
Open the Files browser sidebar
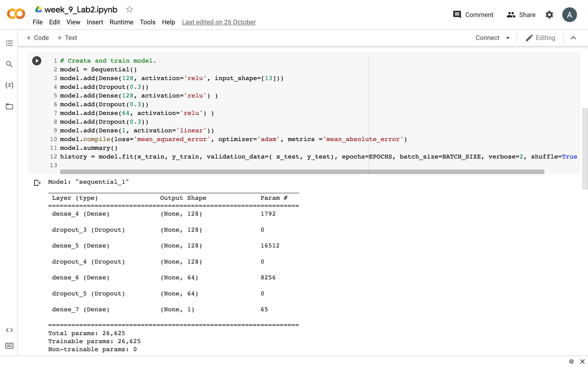(x=9, y=106)
